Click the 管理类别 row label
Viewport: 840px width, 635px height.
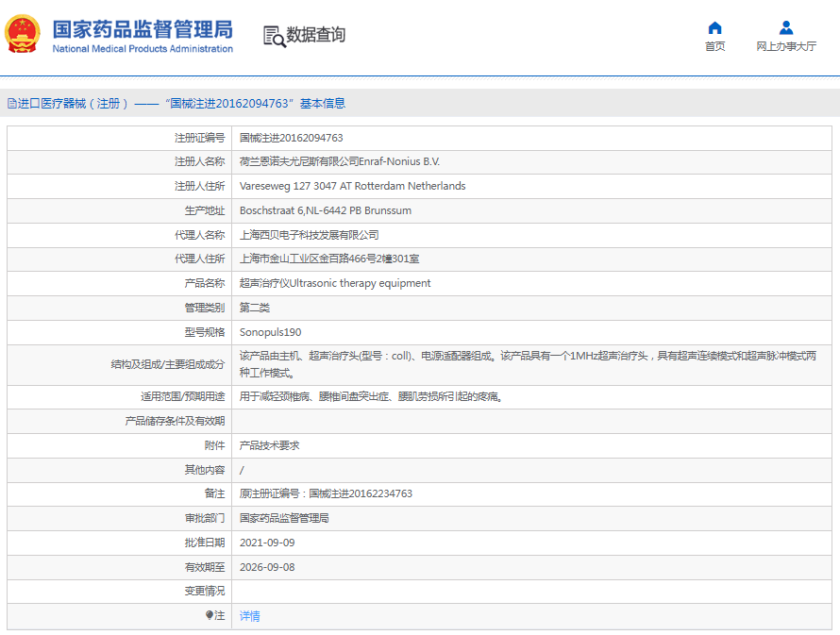coord(205,308)
